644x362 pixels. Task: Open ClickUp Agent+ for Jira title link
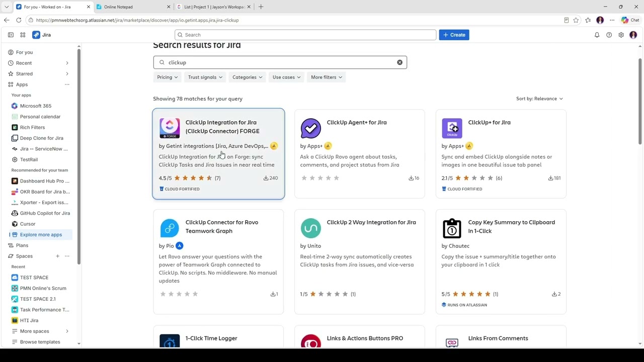pyautogui.click(x=357, y=123)
